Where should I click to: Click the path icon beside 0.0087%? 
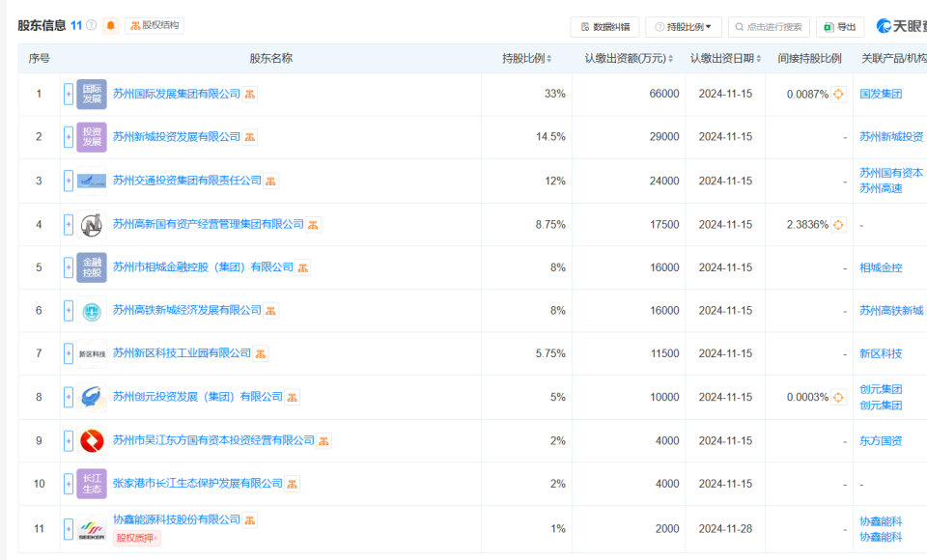(x=838, y=94)
